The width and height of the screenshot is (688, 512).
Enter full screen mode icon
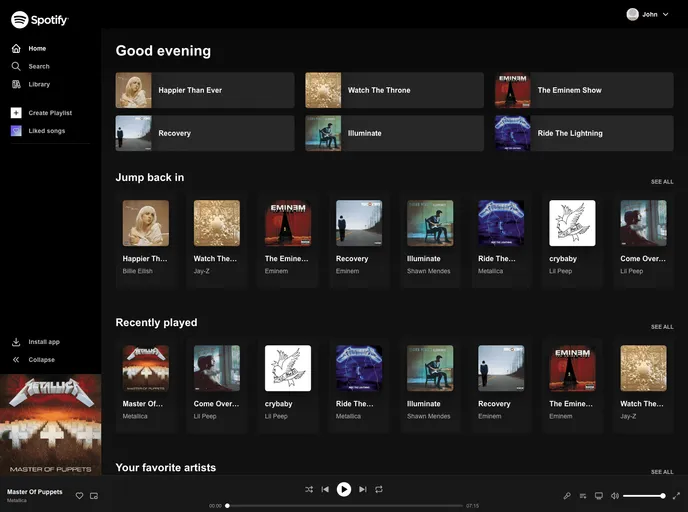[x=676, y=496]
